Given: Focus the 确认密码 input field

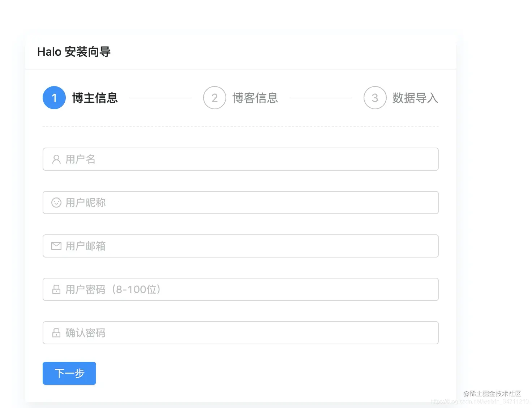Looking at the screenshot, I should point(241,333).
